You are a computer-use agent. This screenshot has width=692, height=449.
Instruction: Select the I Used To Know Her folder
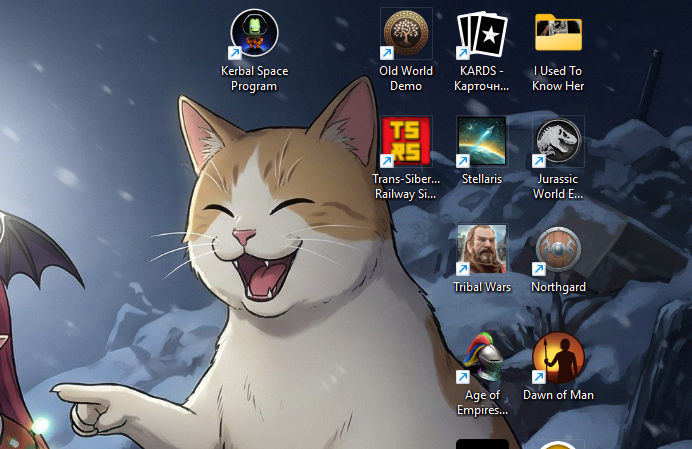(x=558, y=32)
